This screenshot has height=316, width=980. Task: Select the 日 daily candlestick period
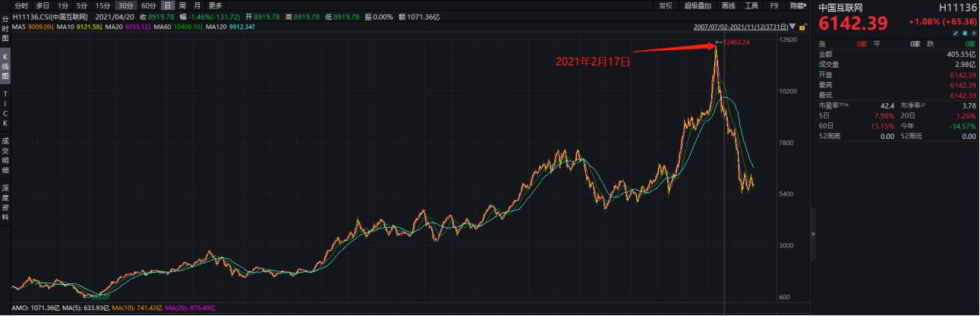(x=168, y=5)
